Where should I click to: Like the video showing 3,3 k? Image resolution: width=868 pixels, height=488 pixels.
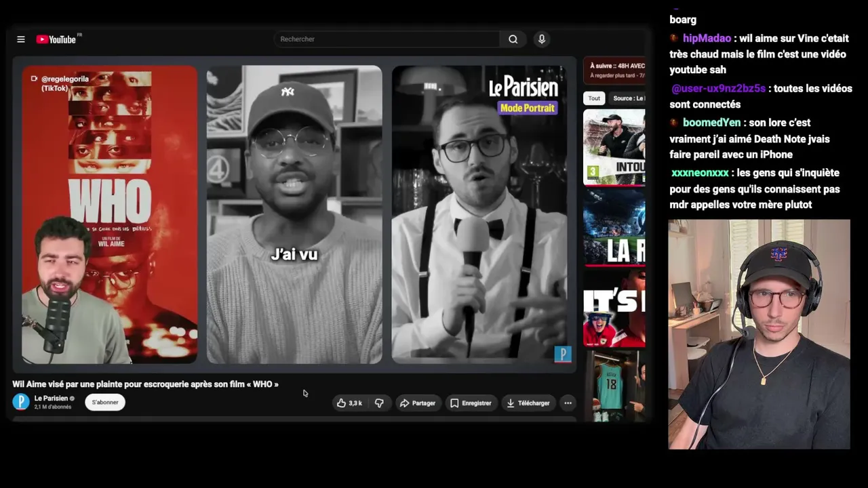(x=349, y=403)
